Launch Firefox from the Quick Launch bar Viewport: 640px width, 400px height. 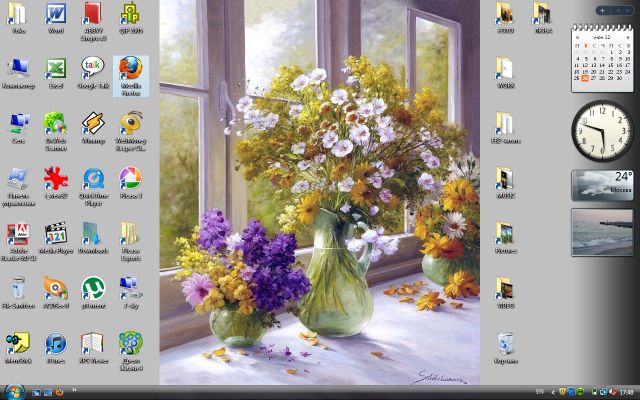pos(60,393)
